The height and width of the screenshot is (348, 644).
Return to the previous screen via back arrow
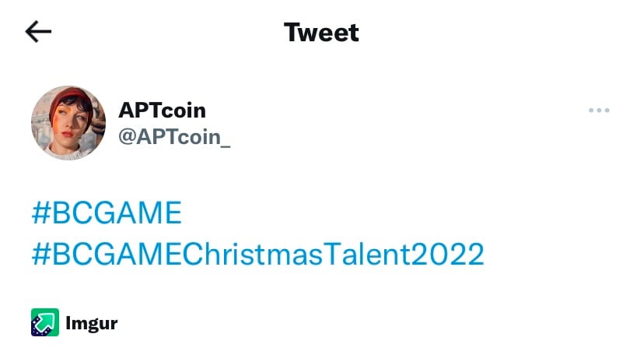tap(38, 32)
